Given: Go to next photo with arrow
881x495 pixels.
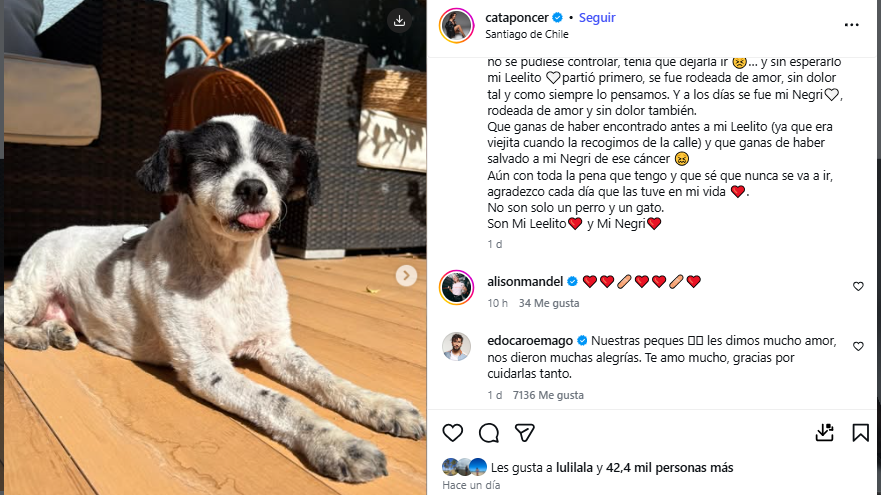Looking at the screenshot, I should (x=406, y=276).
